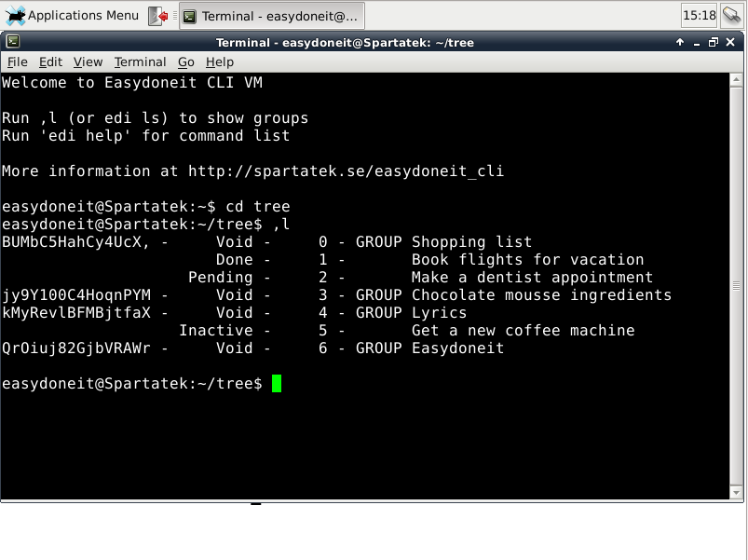Click the scrollbar down arrow

736,492
